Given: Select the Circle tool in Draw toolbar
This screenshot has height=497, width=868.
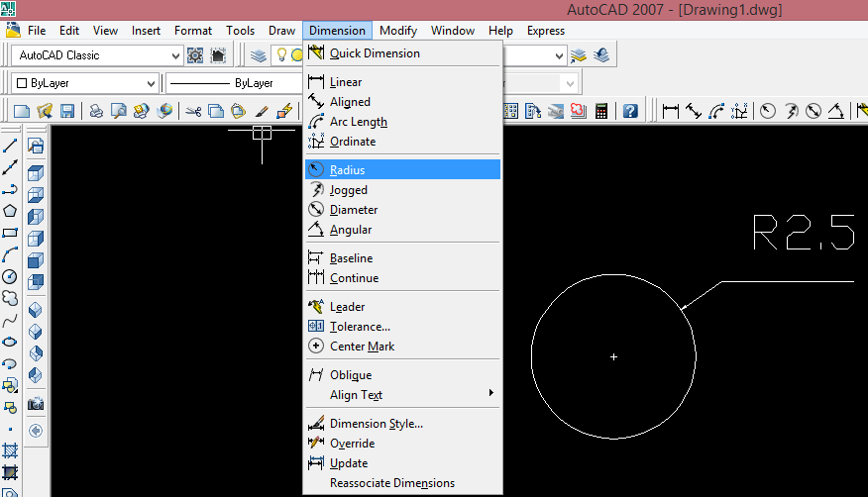Looking at the screenshot, I should tap(10, 276).
